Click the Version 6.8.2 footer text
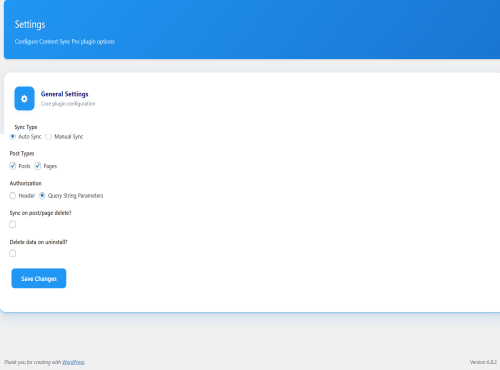The image size is (500, 370). pyautogui.click(x=483, y=362)
